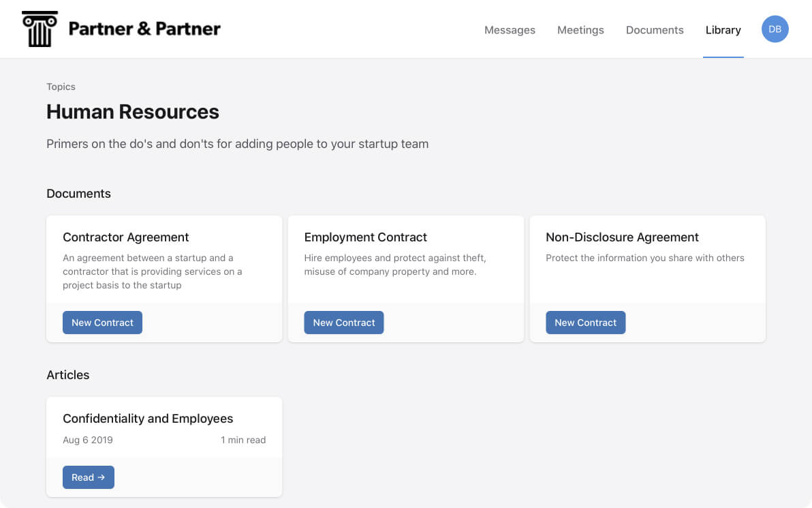812x508 pixels.
Task: Click the 1 min read label
Action: coord(243,440)
